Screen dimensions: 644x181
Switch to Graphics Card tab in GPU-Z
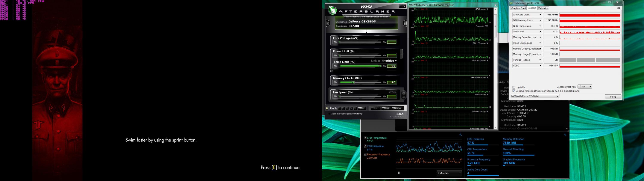[518, 8]
